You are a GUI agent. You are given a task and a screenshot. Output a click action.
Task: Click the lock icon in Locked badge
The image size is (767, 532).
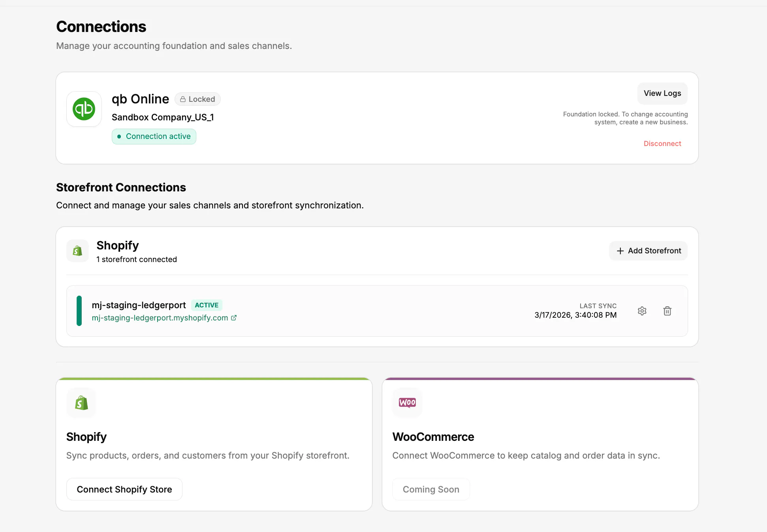pyautogui.click(x=183, y=99)
